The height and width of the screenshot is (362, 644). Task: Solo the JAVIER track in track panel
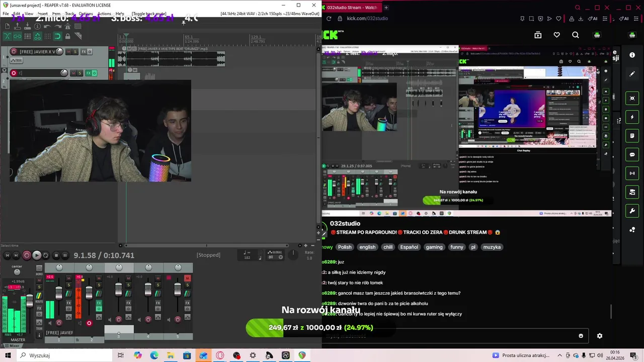[x=75, y=52]
